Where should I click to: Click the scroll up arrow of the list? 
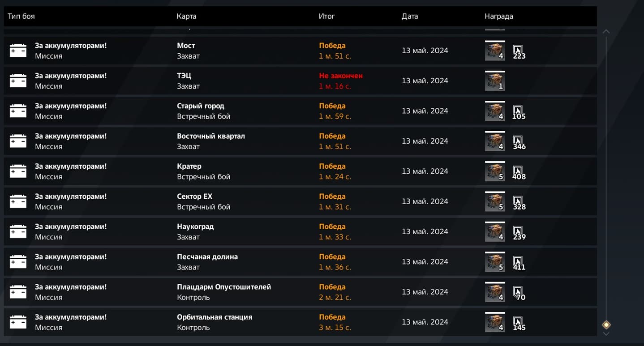pyautogui.click(x=606, y=32)
